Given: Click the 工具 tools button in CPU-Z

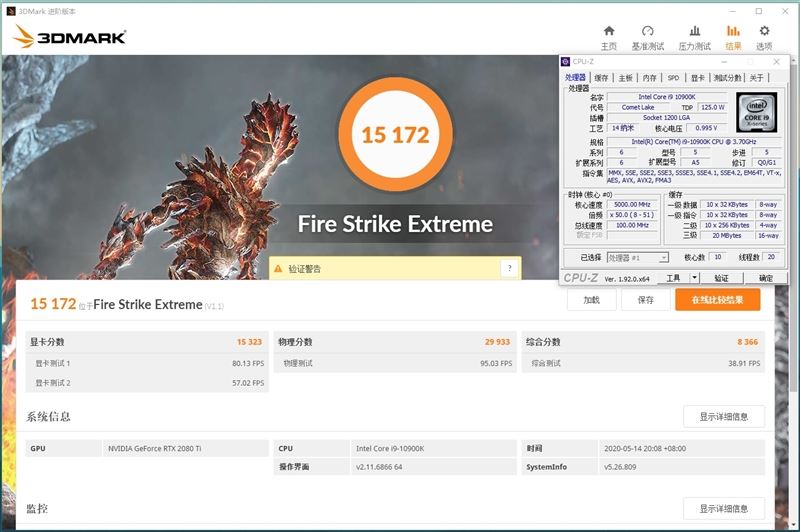Looking at the screenshot, I should point(673,278).
